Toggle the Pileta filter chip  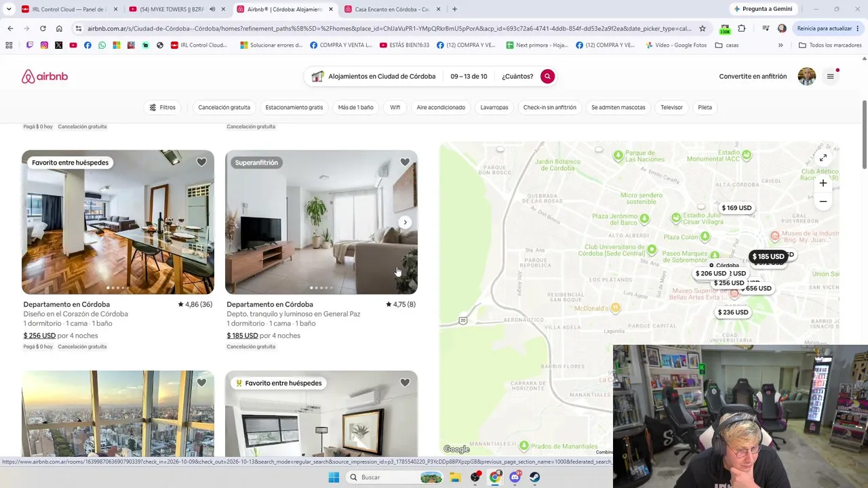point(705,107)
